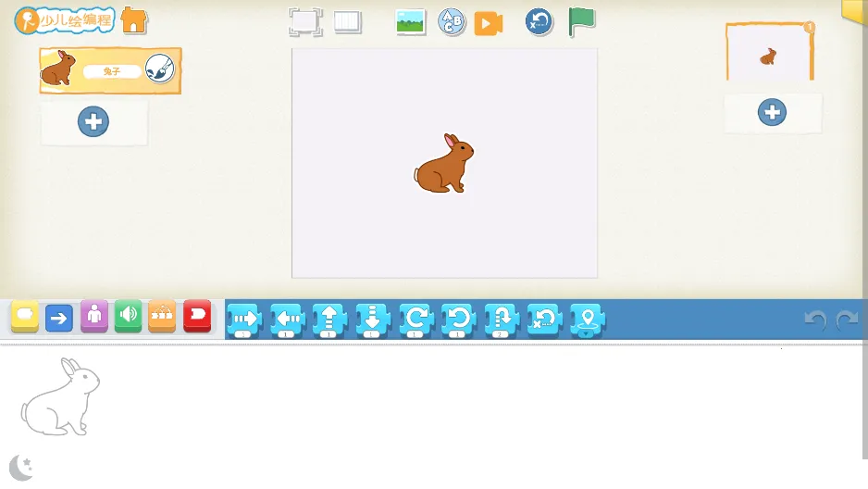Pick the move down block
Screen dimensions: 868x489
(x=373, y=320)
